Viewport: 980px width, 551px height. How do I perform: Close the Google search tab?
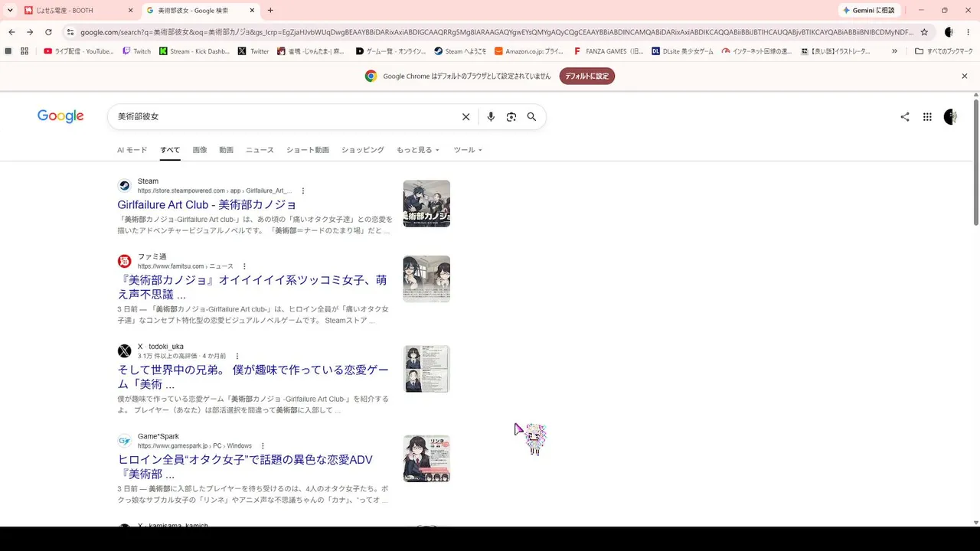tap(252, 11)
